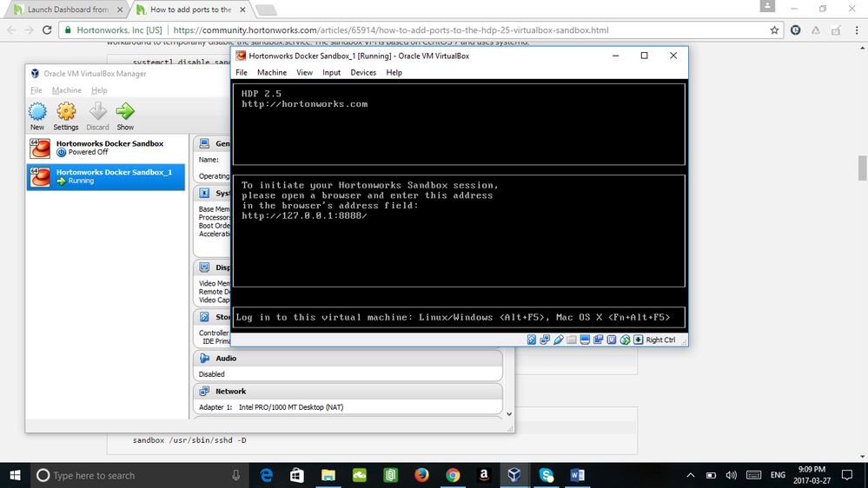
Task: Open View menu in the running VM window
Action: click(304, 72)
